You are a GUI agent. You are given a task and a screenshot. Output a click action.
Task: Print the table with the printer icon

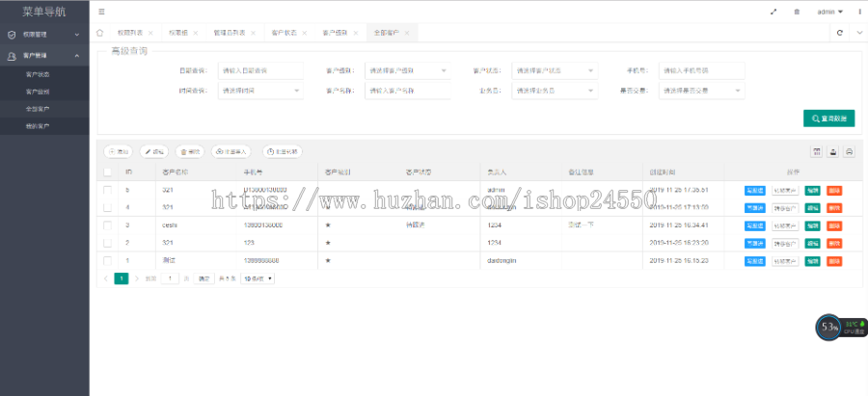[x=849, y=151]
